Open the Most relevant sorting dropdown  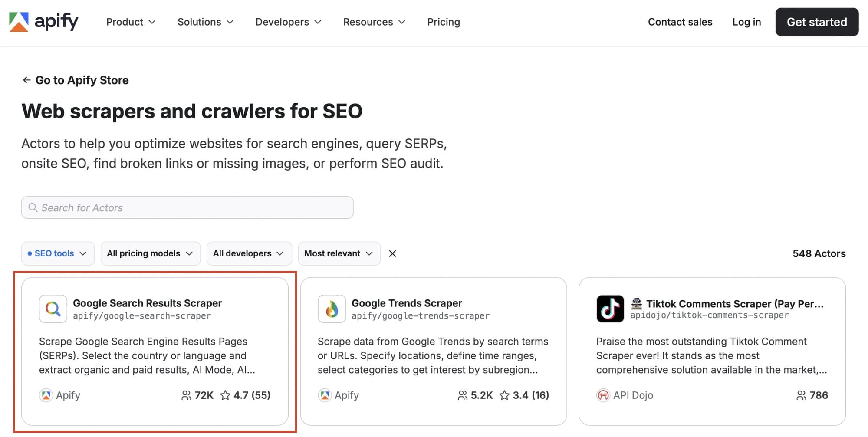(x=339, y=253)
